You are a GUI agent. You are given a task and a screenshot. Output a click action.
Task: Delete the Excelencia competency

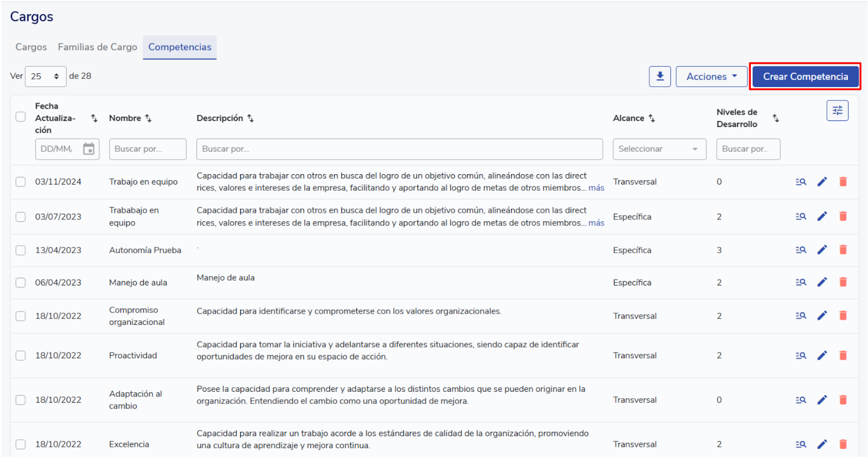(x=843, y=444)
